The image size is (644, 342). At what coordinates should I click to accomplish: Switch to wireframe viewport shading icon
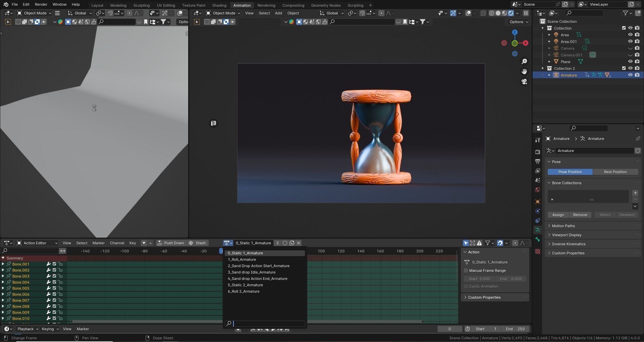(x=492, y=13)
